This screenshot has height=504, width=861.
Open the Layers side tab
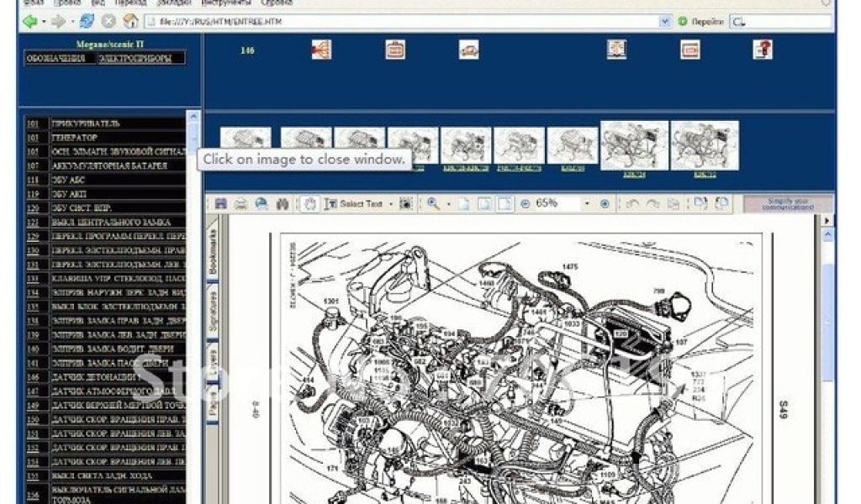[213, 358]
